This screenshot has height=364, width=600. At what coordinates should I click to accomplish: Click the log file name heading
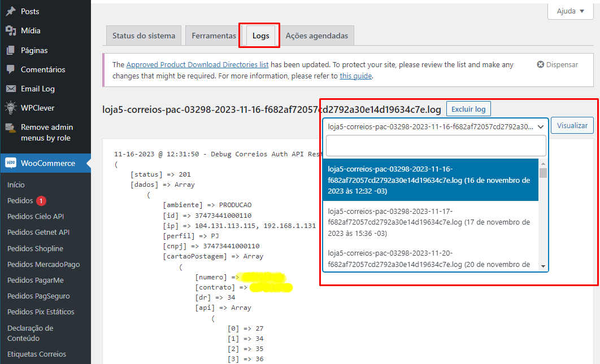[271, 109]
